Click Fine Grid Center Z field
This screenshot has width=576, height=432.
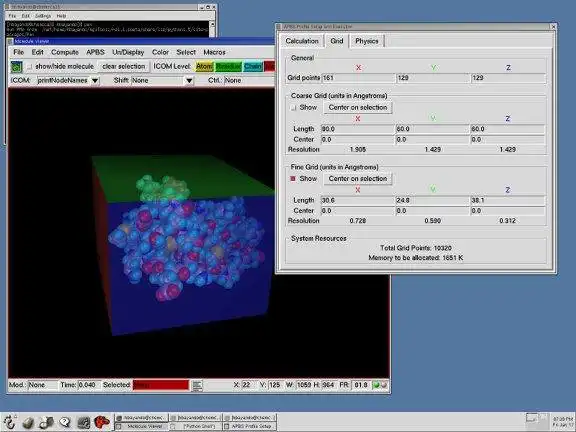tap(508, 211)
